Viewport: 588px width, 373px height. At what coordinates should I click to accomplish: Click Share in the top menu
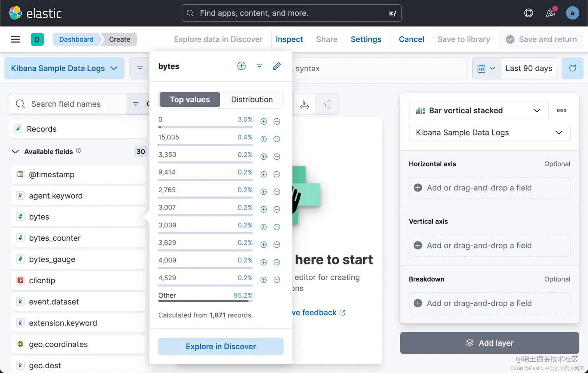pyautogui.click(x=327, y=39)
